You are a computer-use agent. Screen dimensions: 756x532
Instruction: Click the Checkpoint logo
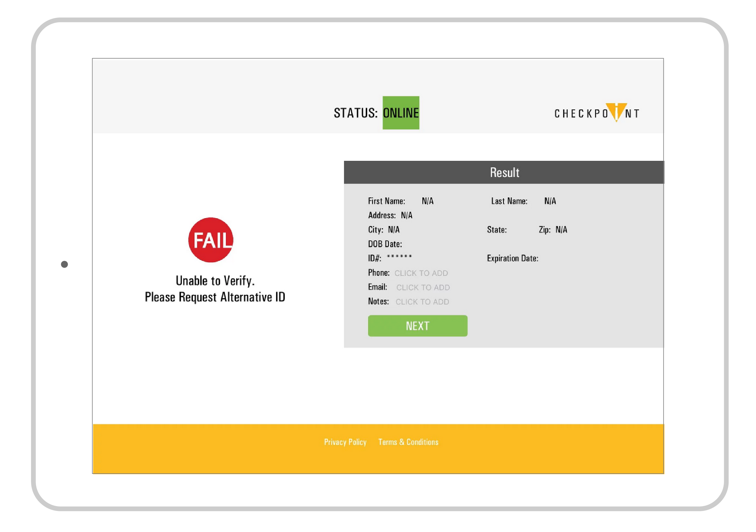597,113
